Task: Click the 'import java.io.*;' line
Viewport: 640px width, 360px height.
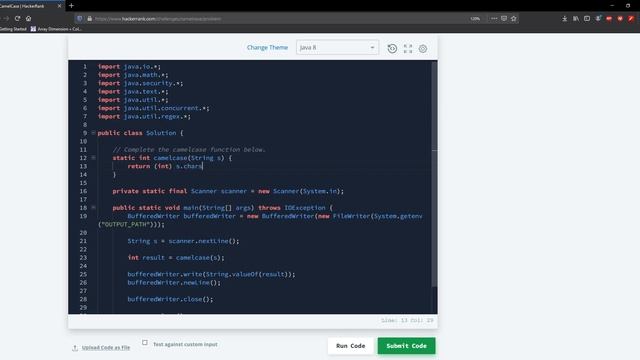Action: tap(129, 67)
